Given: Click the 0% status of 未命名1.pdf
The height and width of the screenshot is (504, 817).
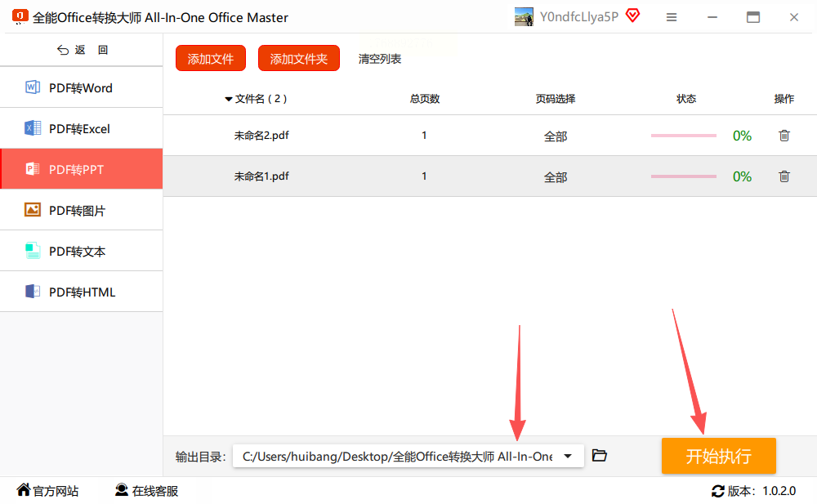Looking at the screenshot, I should coord(742,176).
